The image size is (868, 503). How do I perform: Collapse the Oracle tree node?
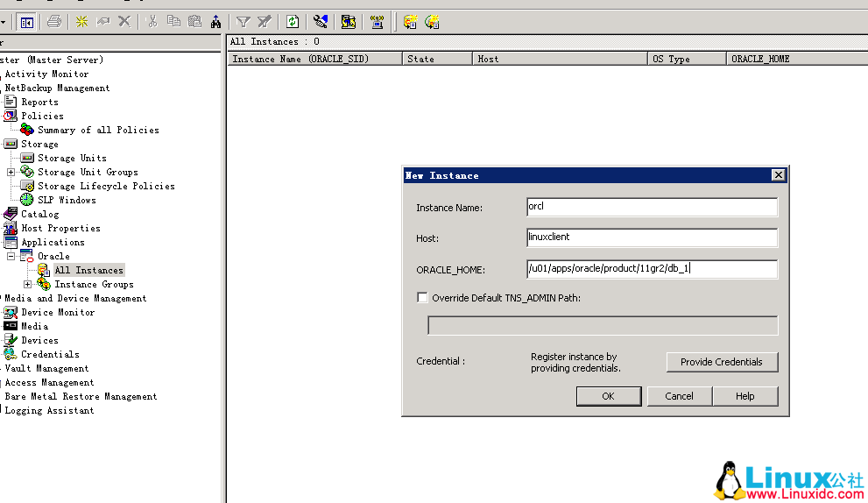tap(11, 257)
